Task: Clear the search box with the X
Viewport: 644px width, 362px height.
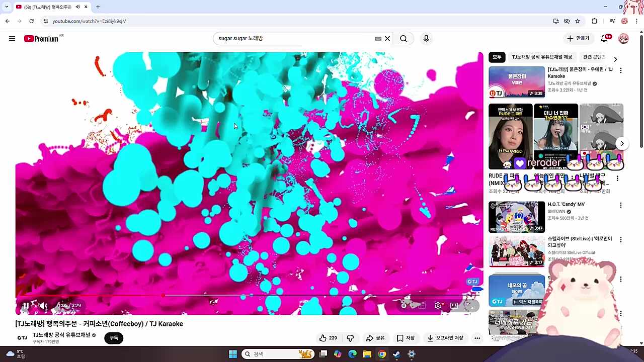Action: coord(387,39)
